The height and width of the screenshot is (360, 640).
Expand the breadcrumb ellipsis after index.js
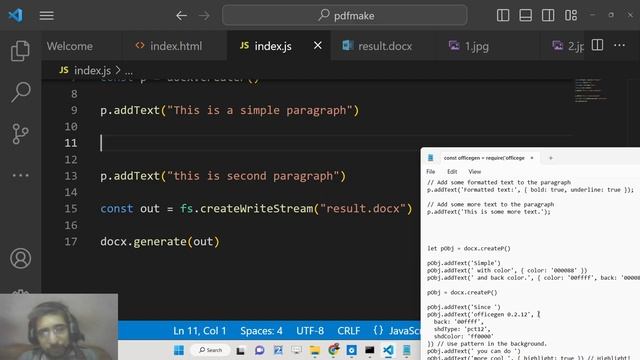(x=129, y=71)
